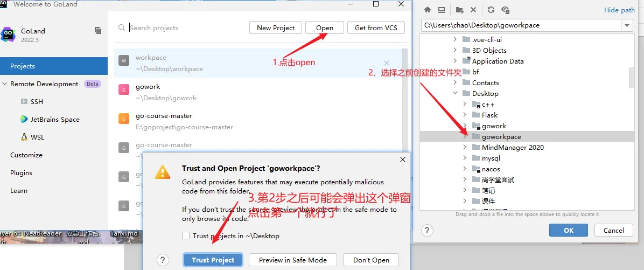
Task: Click the gray W icon of workpace
Action: coord(124,61)
